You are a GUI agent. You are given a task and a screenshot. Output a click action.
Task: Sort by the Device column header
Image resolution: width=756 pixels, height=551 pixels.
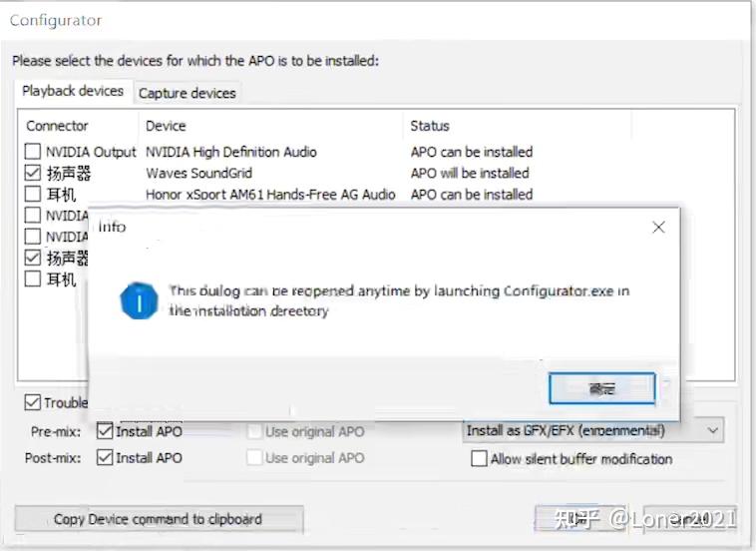(166, 126)
